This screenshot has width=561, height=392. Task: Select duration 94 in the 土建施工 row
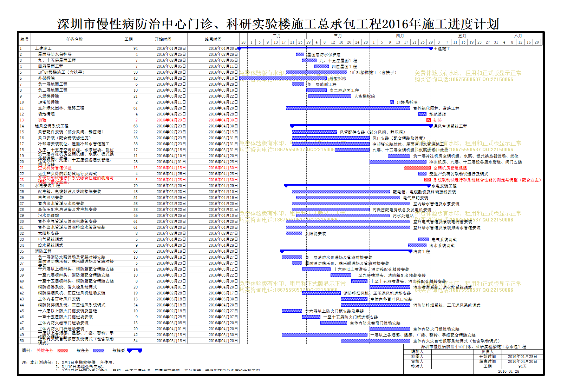[x=136, y=48]
